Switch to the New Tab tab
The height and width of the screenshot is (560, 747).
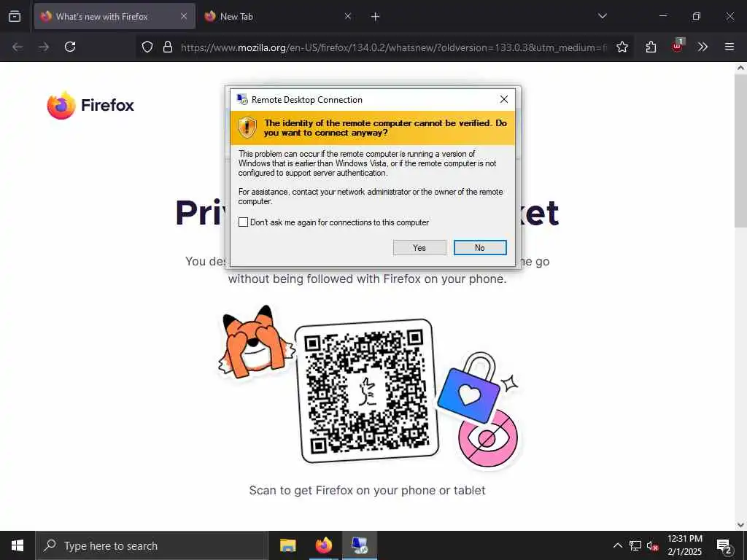click(x=278, y=16)
